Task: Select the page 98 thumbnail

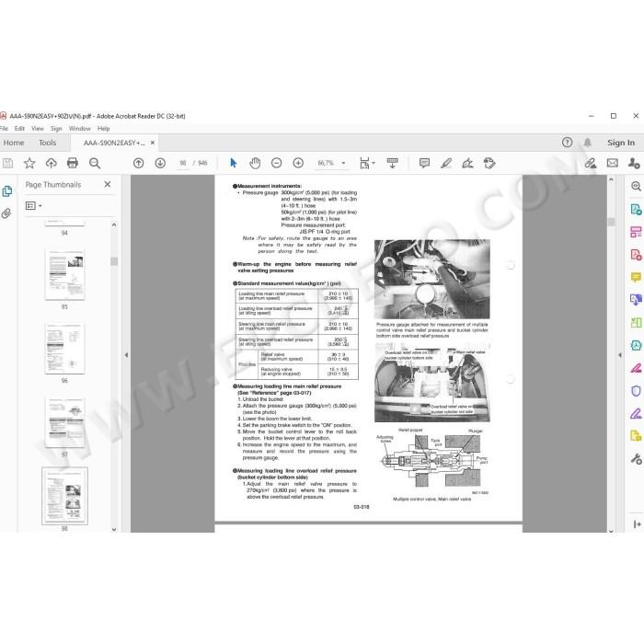Action: click(x=64, y=496)
